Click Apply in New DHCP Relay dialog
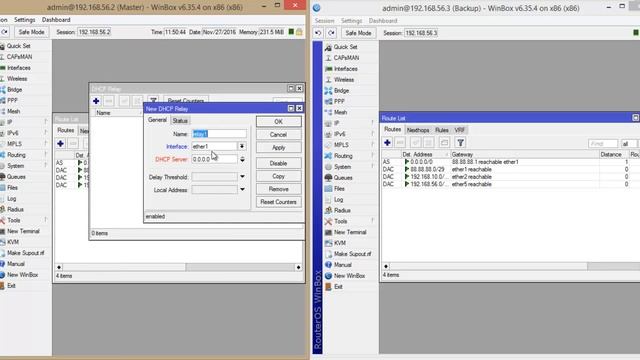Screen dimensions: 640x360 click(278, 148)
